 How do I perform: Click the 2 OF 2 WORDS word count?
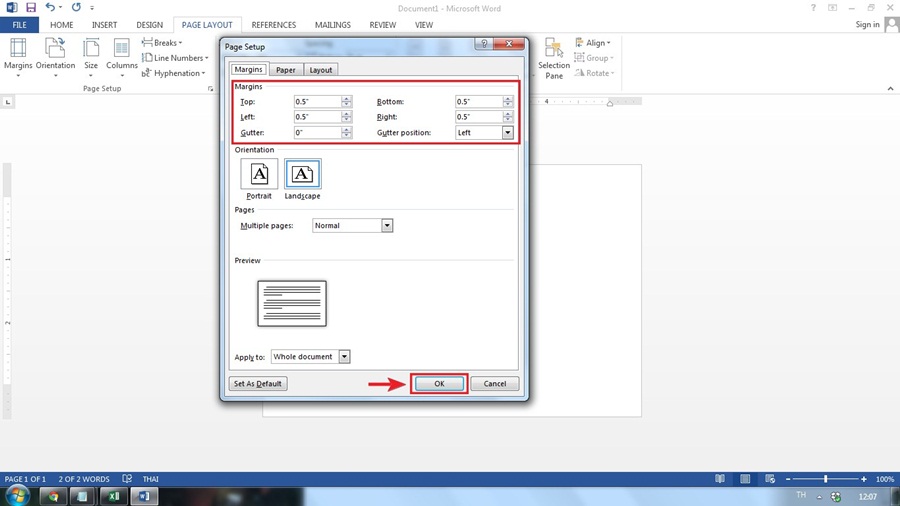pyautogui.click(x=84, y=478)
